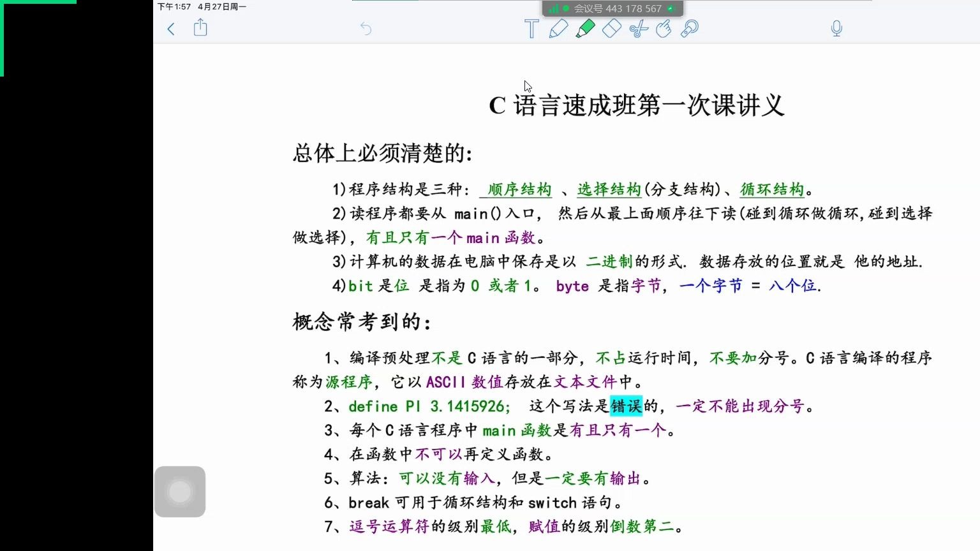
Task: Click the green text '可以没有输入'
Action: click(x=447, y=478)
